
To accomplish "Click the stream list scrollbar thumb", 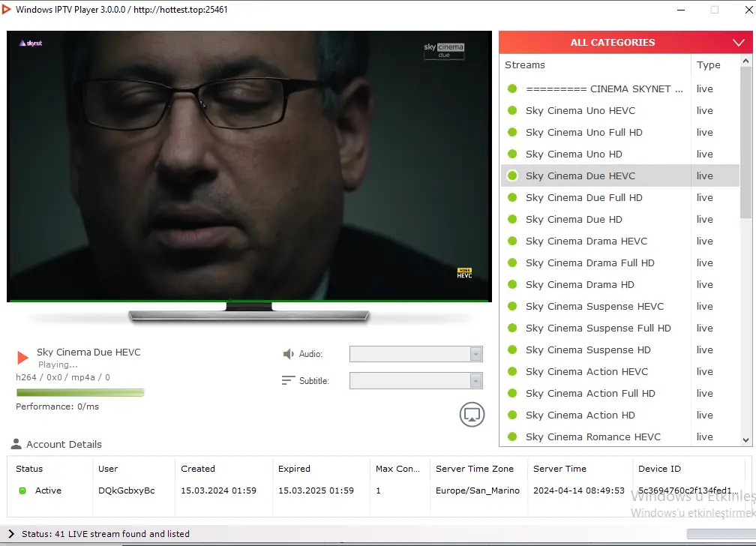I will [x=745, y=142].
